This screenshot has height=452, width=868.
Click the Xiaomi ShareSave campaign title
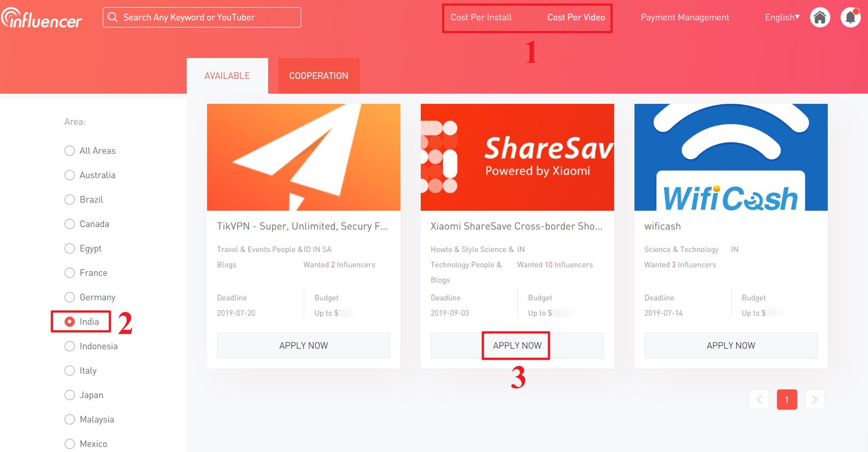(516, 227)
